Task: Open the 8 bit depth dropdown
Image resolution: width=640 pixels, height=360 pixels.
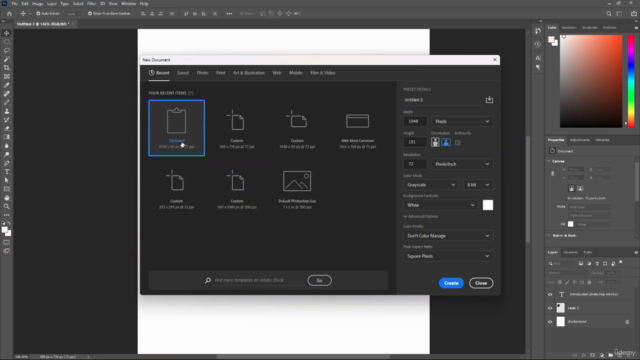Action: point(478,185)
